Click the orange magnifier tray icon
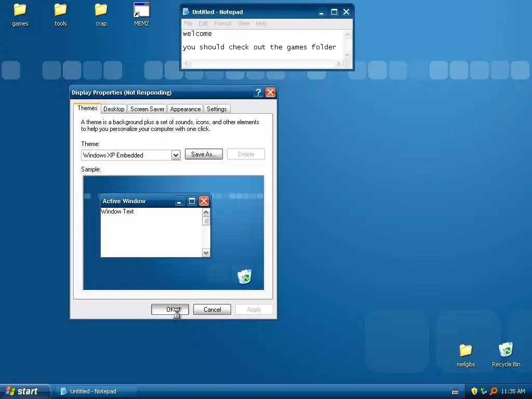This screenshot has width=532, height=399. coord(494,391)
